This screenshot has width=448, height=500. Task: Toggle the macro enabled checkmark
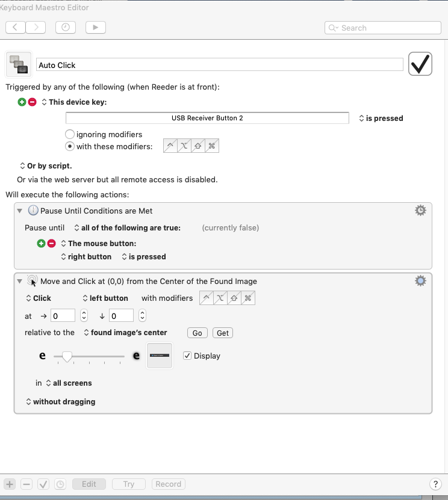[x=420, y=64]
